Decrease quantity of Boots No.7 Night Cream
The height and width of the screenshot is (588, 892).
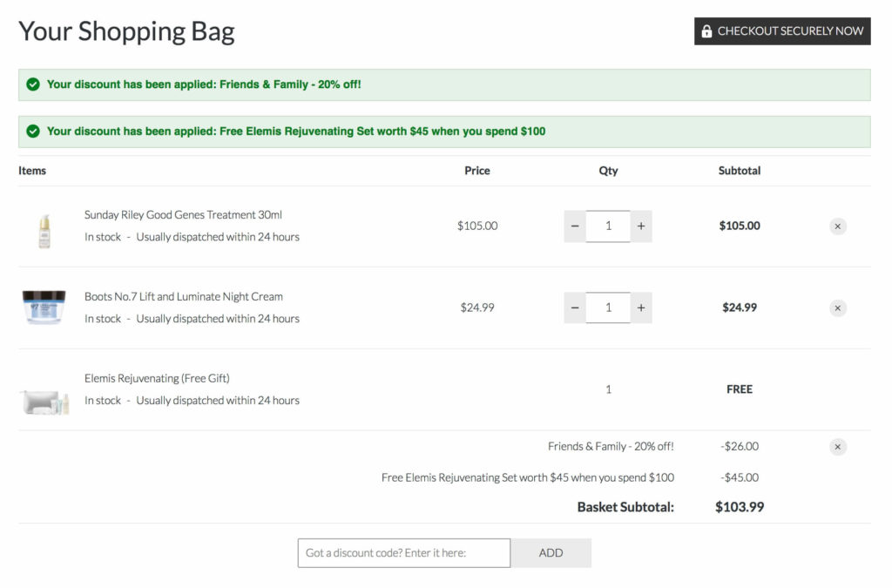pos(575,308)
